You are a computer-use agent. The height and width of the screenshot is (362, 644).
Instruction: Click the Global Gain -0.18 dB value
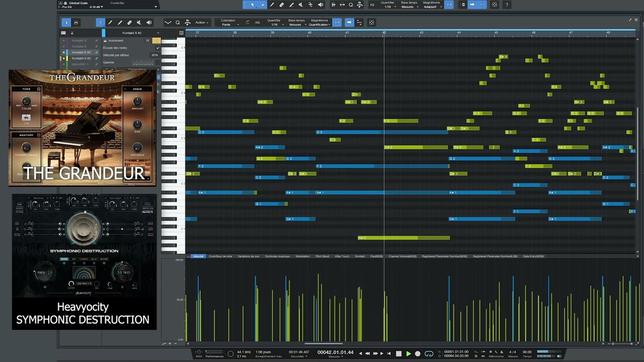94,7
